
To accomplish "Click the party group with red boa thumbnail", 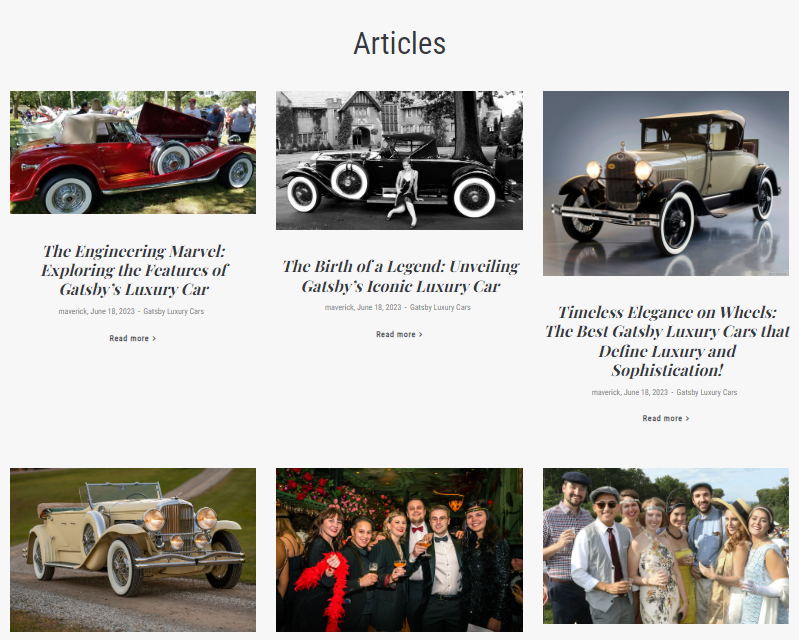I will [x=399, y=549].
